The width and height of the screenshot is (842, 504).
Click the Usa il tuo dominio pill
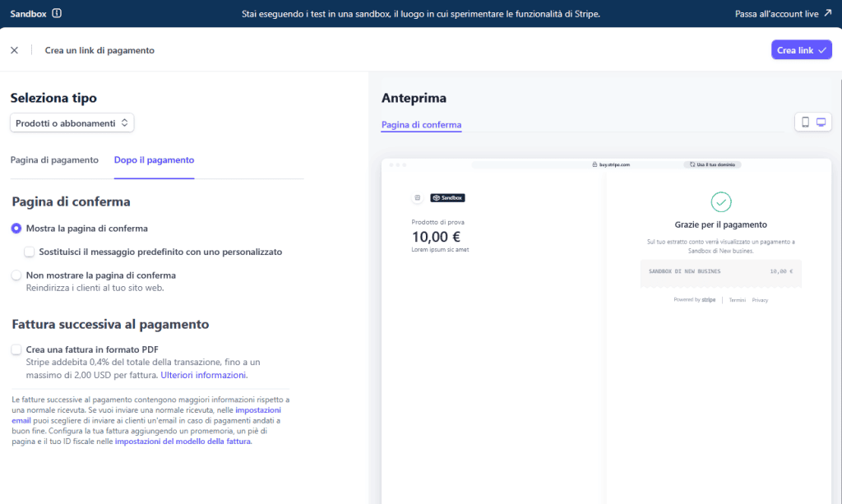[x=714, y=164]
